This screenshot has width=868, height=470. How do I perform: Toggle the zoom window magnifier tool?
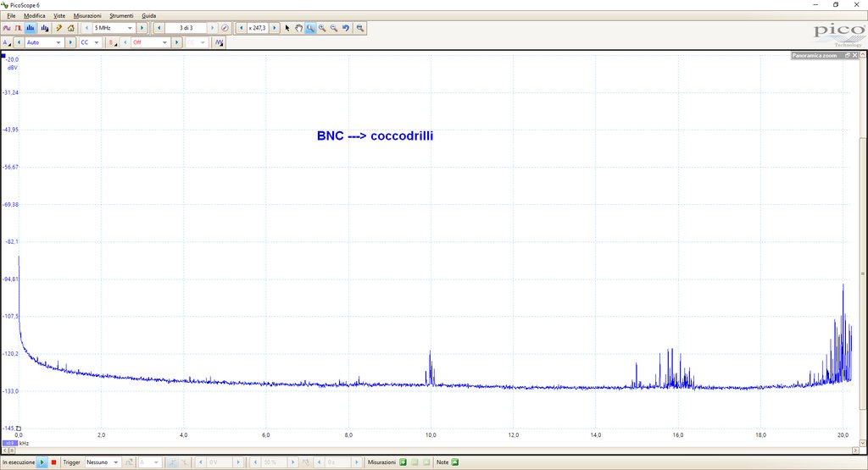pos(310,28)
